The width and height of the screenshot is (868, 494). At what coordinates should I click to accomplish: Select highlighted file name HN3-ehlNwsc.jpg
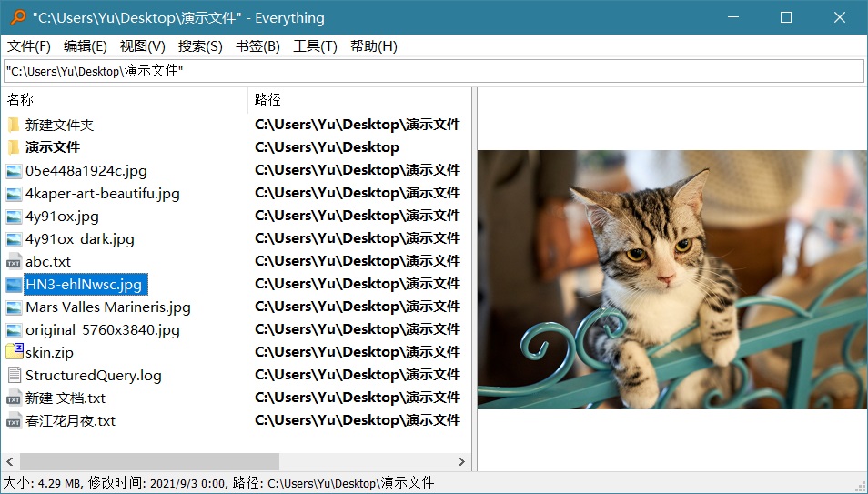pos(84,285)
